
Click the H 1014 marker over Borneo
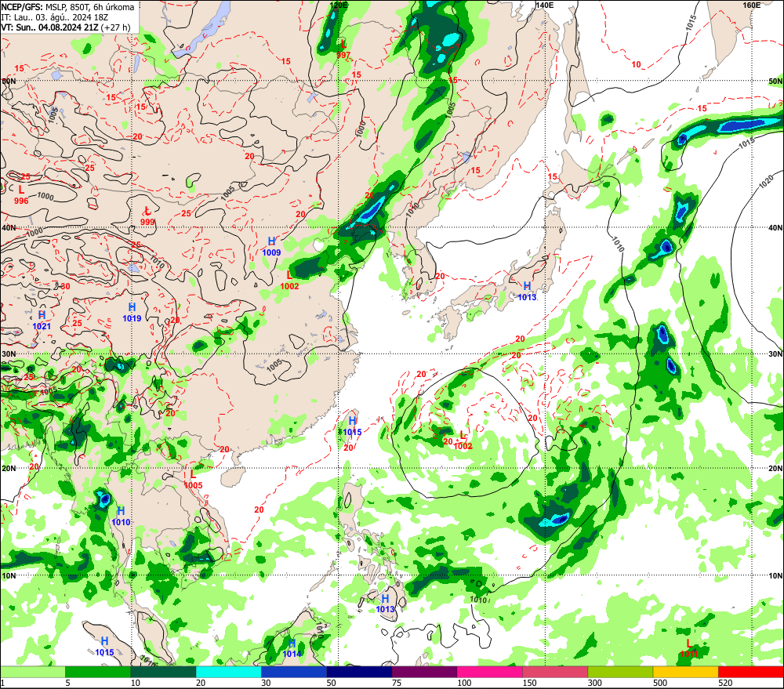292,648
